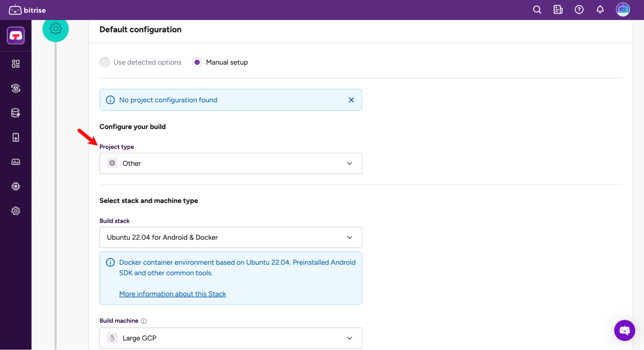Open the insights chart icon in sidebar
The width and height of the screenshot is (644, 350).
click(16, 162)
